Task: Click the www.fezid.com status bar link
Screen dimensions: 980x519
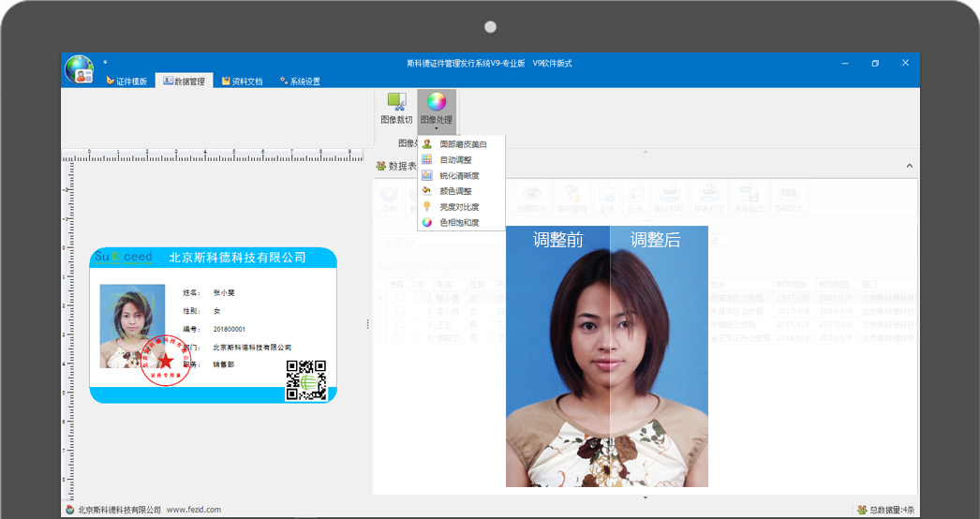Action: (x=194, y=510)
